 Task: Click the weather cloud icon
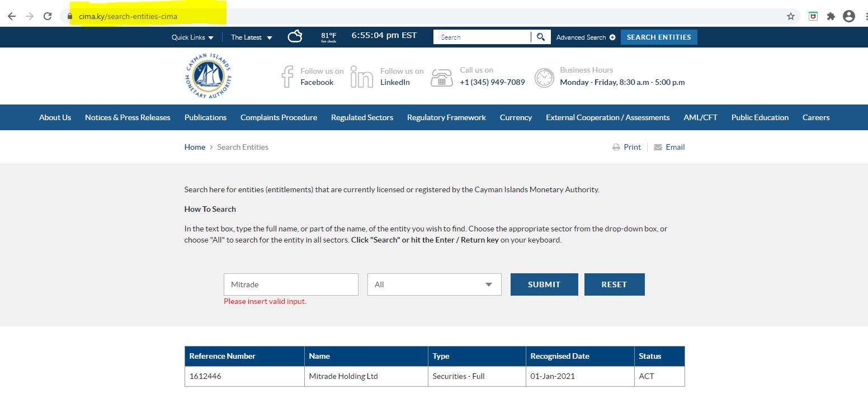tap(295, 37)
